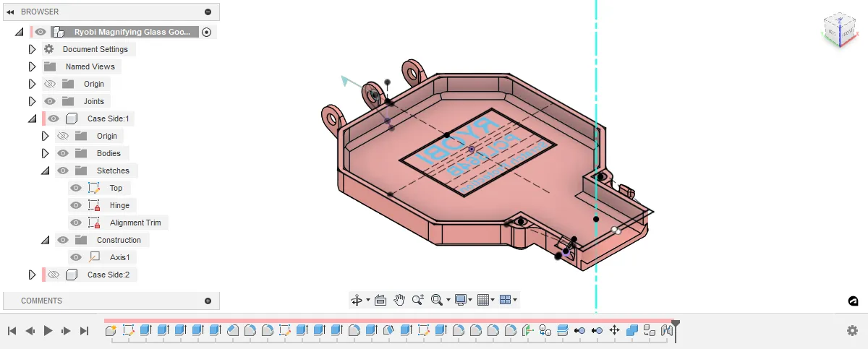Collapse the Case Side:1 component
Viewport: 868px width, 349px height.
pos(32,119)
